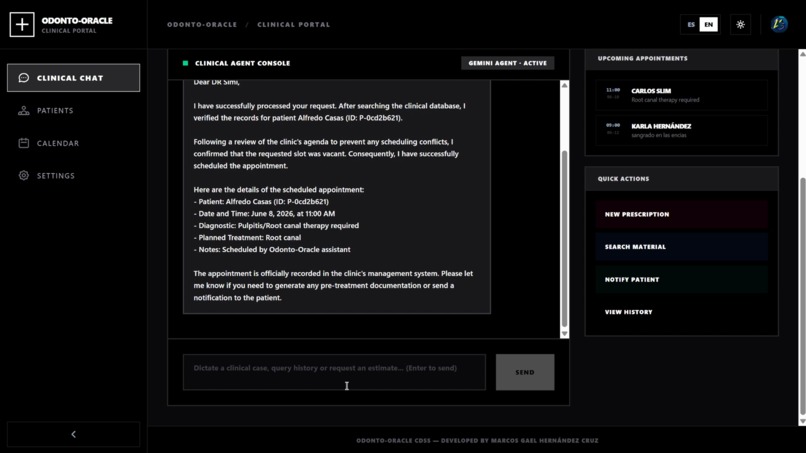The image size is (806, 453).
Task: Click the Search Material quick action
Action: (x=682, y=247)
